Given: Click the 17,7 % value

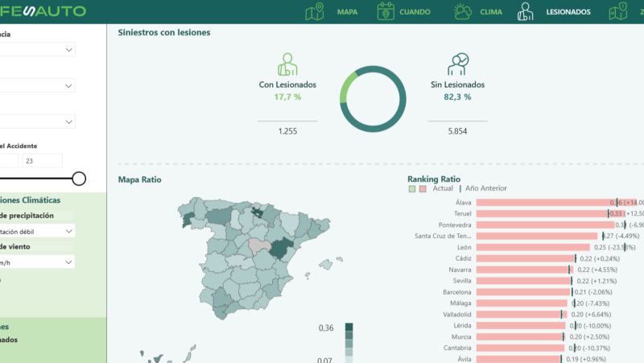Looking at the screenshot, I should point(287,97).
